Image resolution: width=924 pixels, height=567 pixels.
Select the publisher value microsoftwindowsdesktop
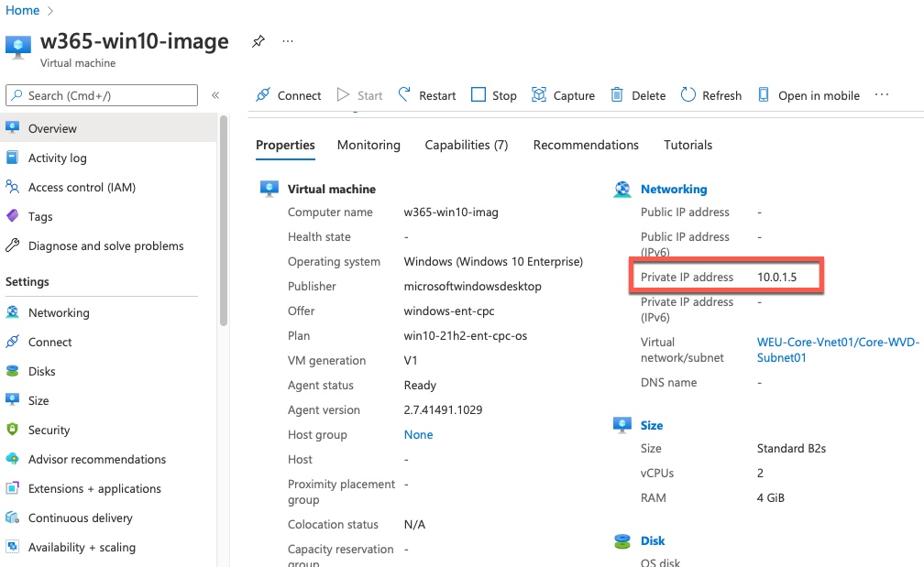[x=473, y=286]
